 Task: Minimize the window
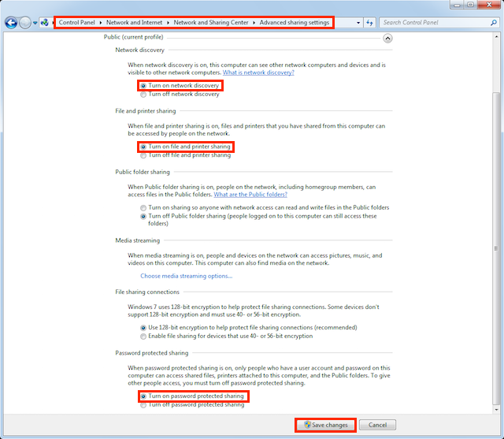(457, 5)
